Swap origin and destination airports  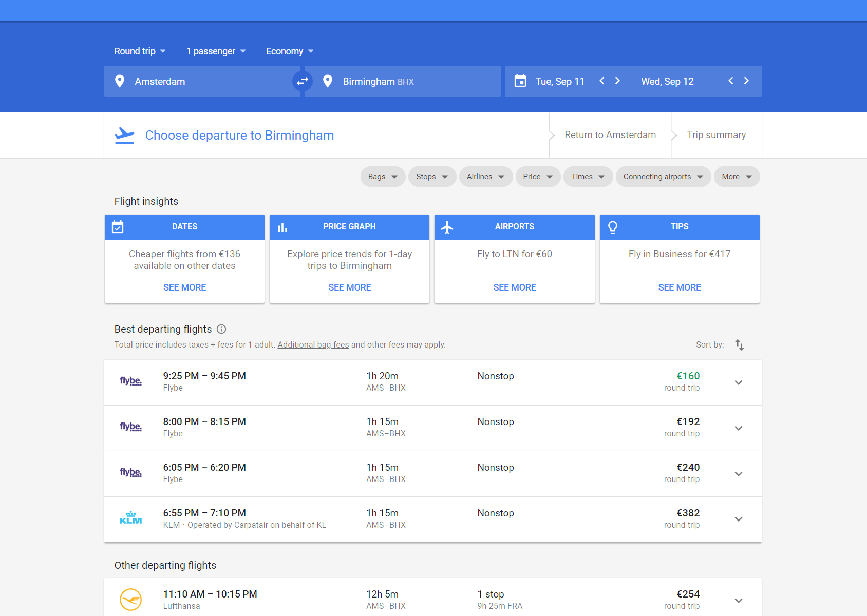point(303,81)
